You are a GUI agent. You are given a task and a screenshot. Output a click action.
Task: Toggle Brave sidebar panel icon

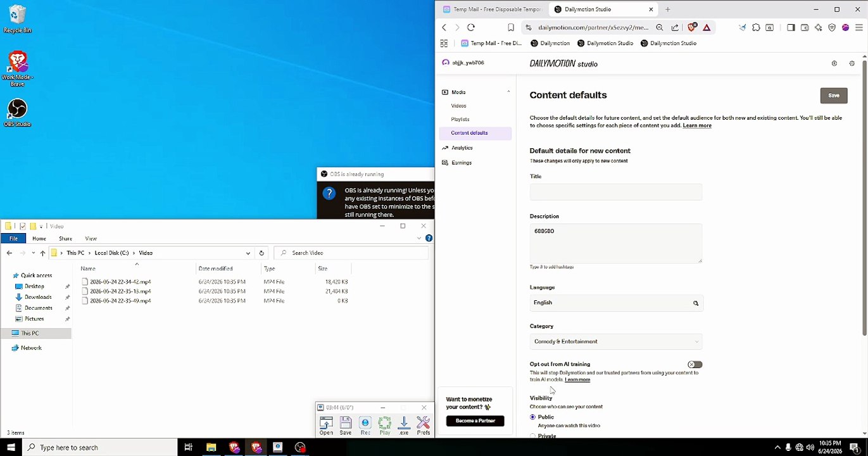[791, 27]
